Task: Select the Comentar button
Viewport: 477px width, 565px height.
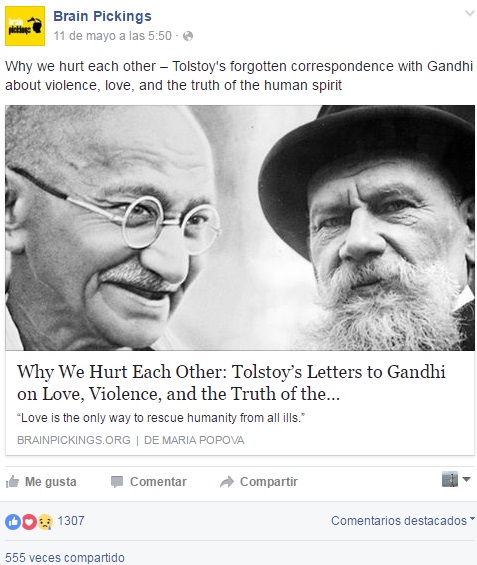Action: click(149, 482)
